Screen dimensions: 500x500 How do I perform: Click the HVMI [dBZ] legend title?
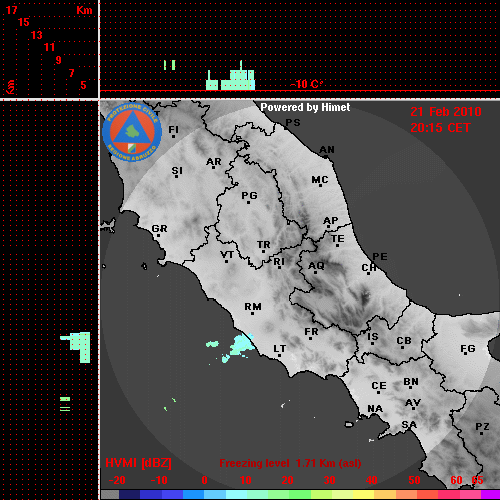[138, 463]
